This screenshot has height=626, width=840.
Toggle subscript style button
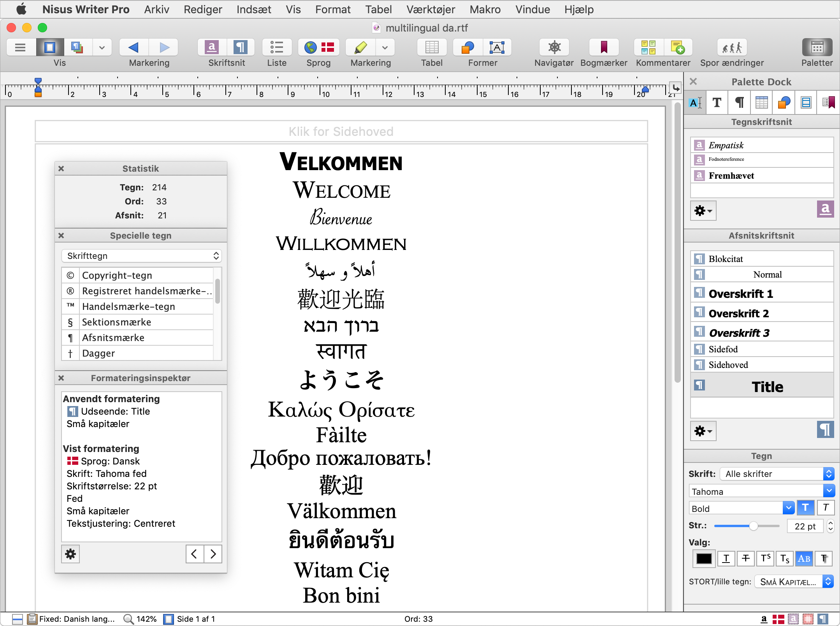point(785,559)
